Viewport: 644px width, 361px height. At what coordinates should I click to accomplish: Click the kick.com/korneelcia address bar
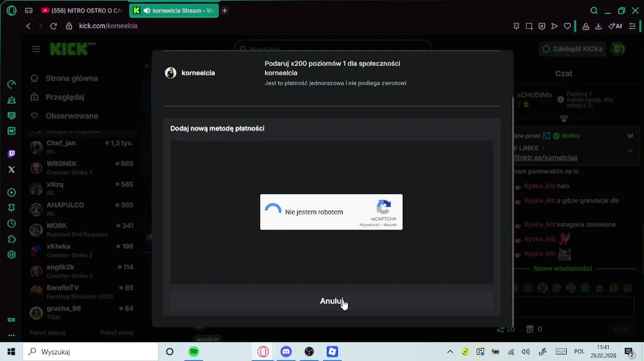pos(108,26)
